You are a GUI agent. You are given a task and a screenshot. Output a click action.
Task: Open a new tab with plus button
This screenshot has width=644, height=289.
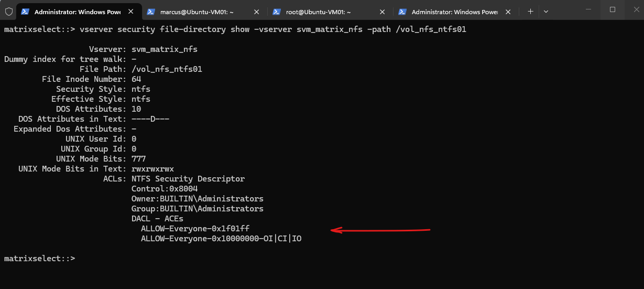coord(530,11)
